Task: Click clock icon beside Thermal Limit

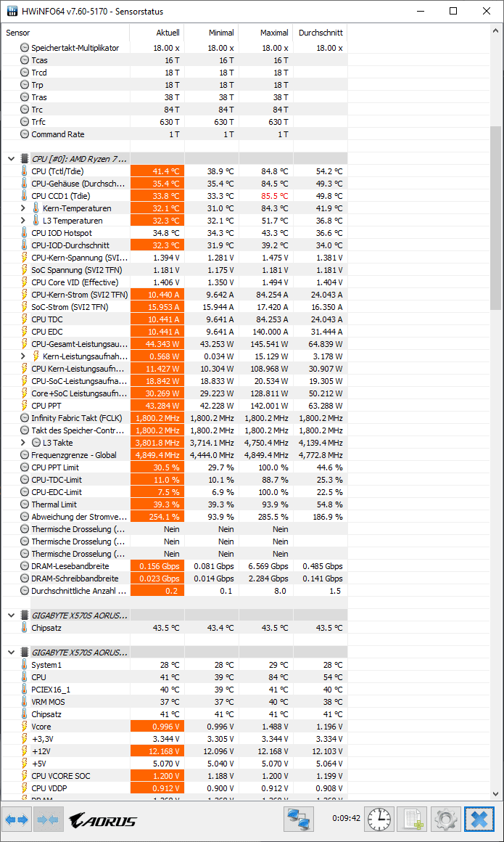Action: click(x=24, y=504)
